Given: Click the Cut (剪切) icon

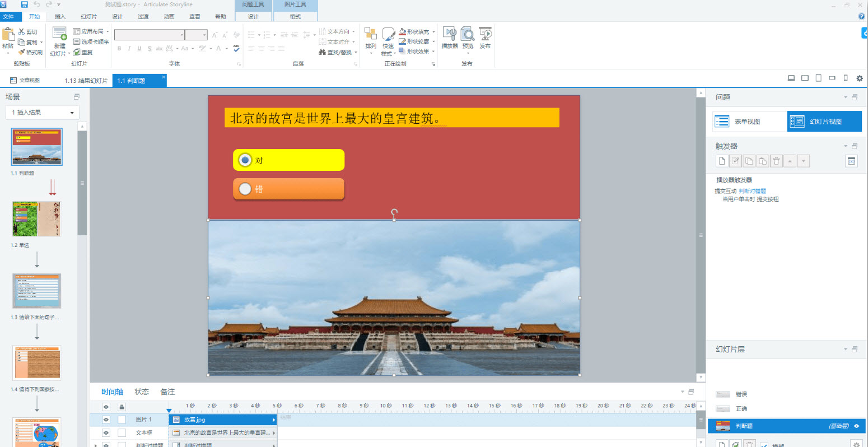Looking at the screenshot, I should pos(21,32).
